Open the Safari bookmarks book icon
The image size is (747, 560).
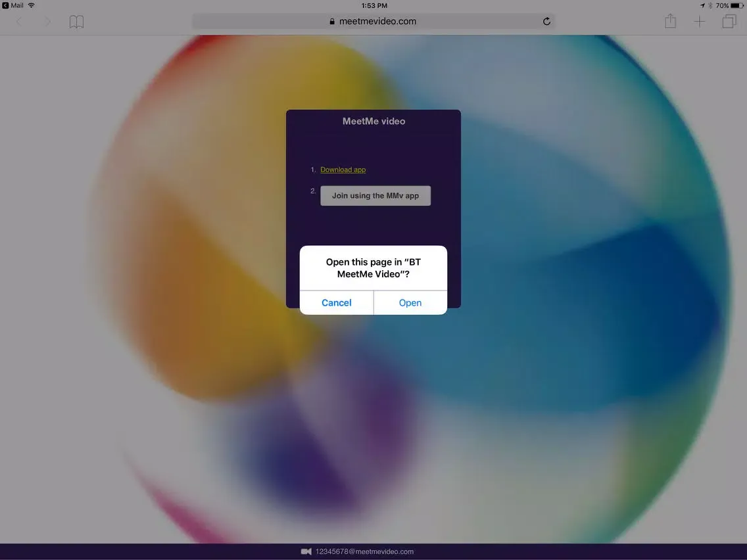(76, 22)
